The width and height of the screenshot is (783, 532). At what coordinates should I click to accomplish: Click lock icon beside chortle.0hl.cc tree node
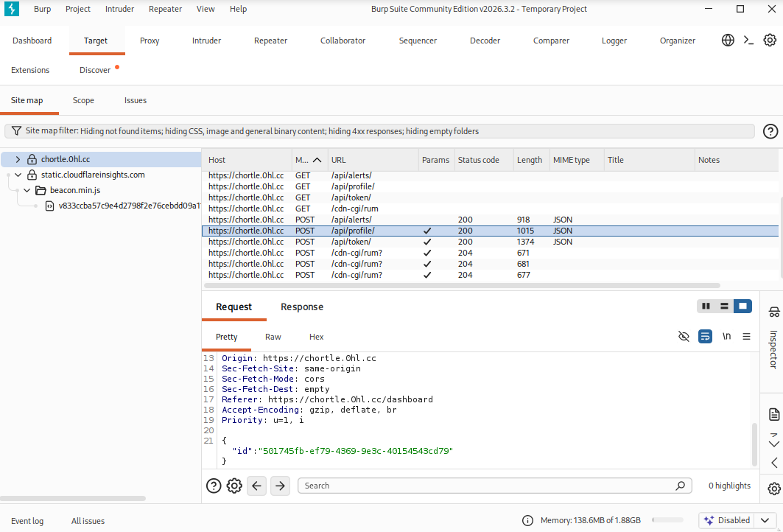32,159
